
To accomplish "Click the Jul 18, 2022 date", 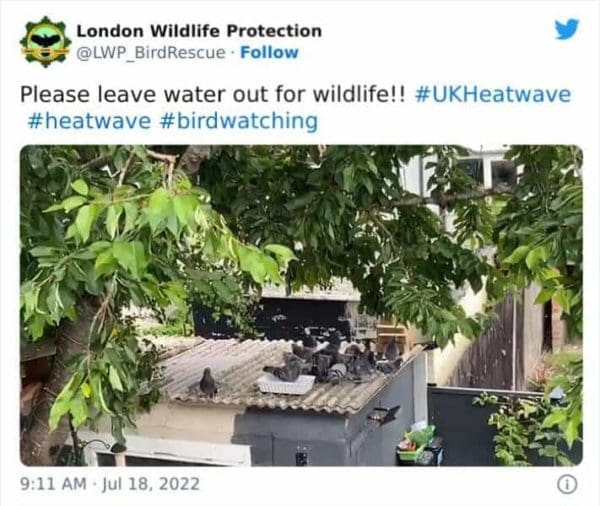I will pos(150,484).
